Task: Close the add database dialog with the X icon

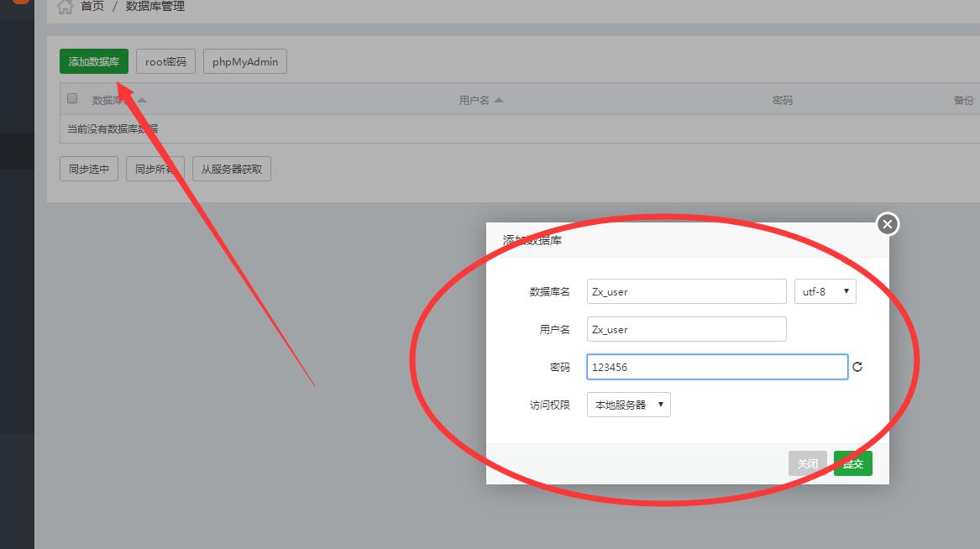Action: pyautogui.click(x=888, y=224)
